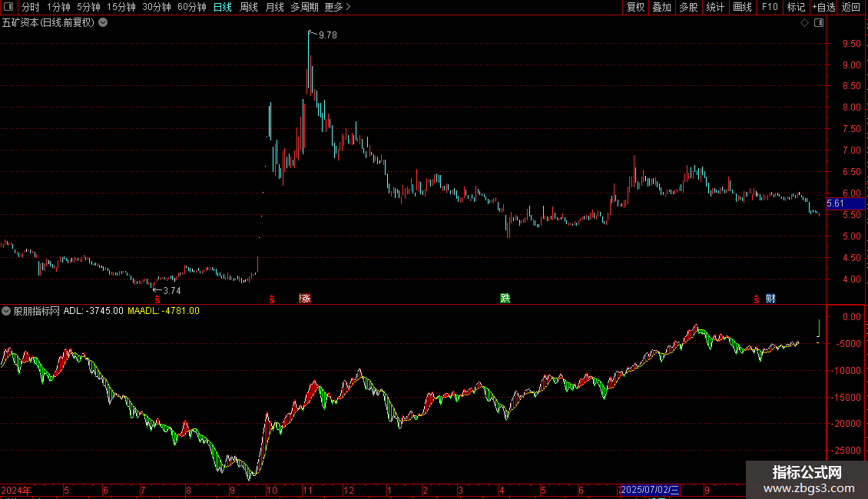Click the diamond icon above price axis
Screen dimensions: 868x499
[805, 22]
